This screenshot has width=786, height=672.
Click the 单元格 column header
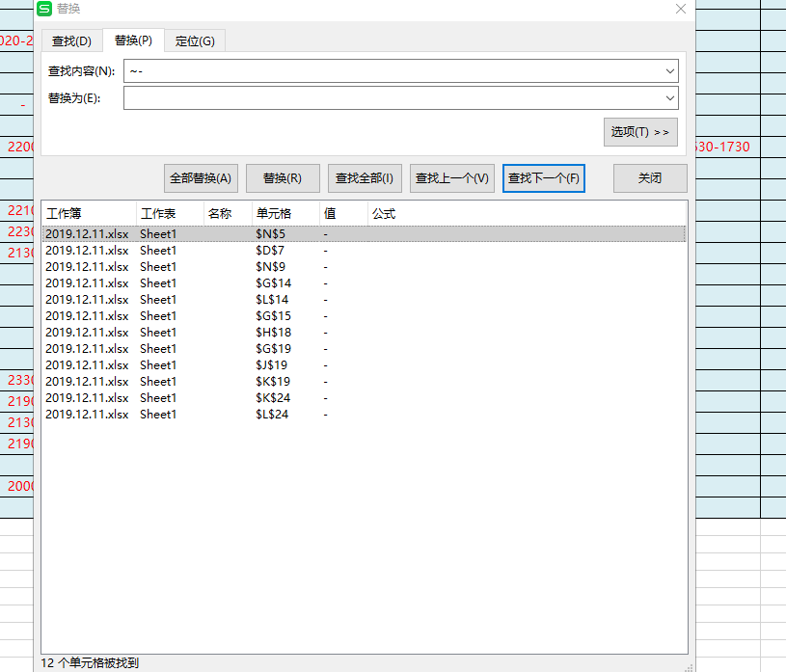click(285, 214)
